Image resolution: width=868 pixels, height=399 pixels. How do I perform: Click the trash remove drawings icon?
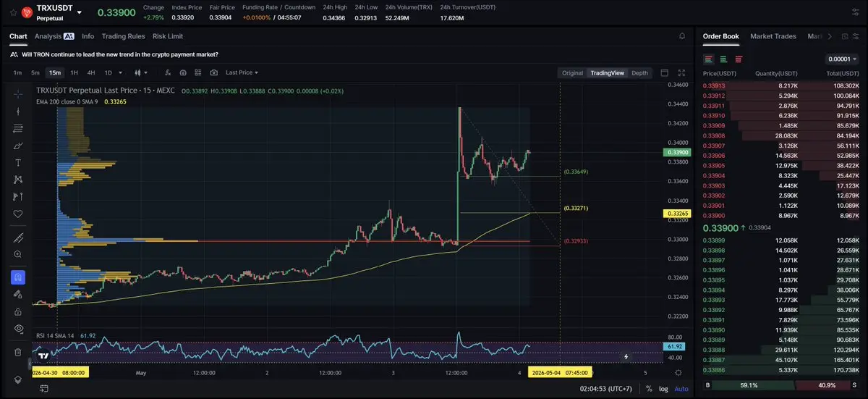18,352
